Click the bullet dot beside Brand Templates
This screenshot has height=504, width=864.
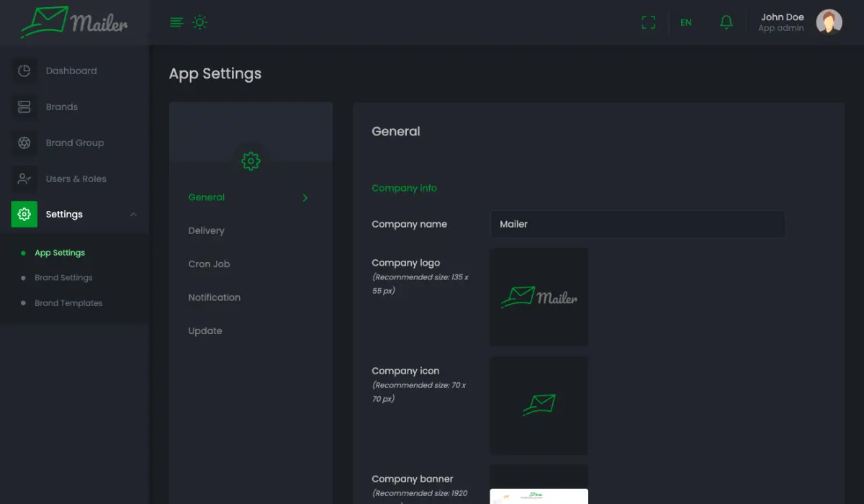[x=23, y=303]
